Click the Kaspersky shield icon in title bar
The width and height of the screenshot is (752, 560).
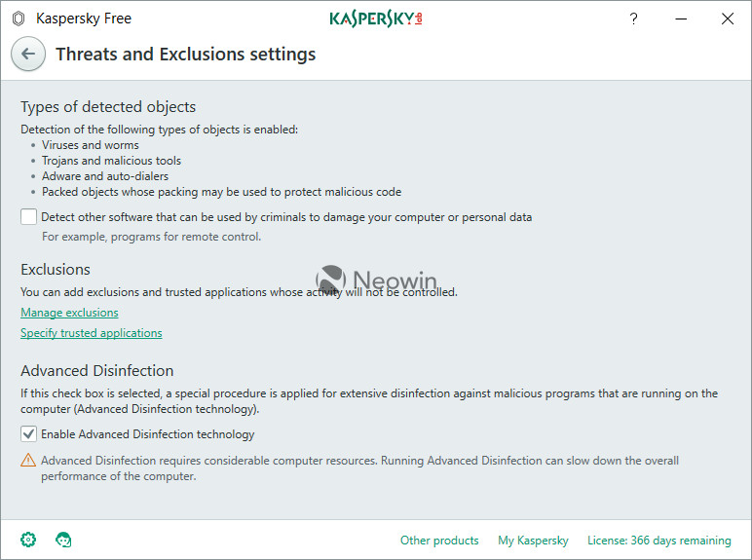(x=19, y=19)
